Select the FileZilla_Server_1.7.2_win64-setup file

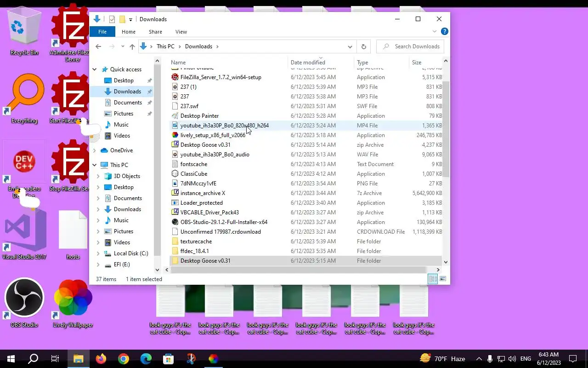[x=220, y=77]
